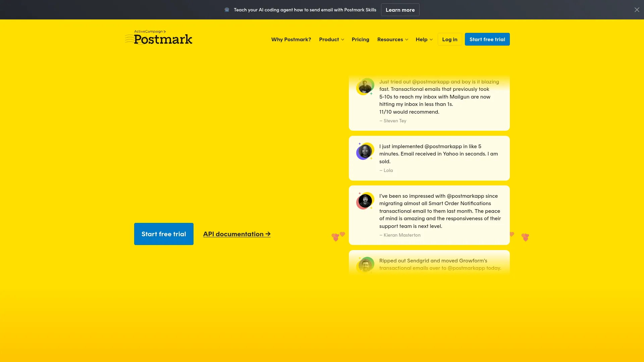Click Lola's avatar picture

(x=365, y=151)
